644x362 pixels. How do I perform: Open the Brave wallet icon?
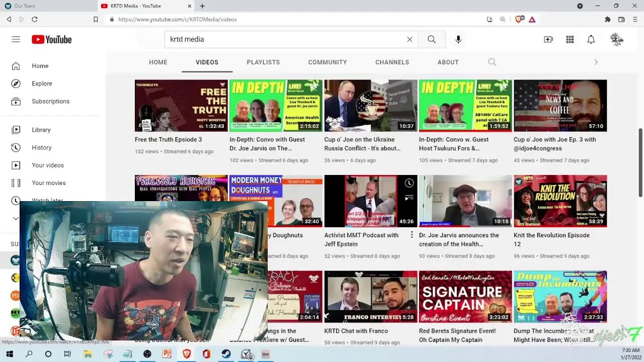click(621, 19)
